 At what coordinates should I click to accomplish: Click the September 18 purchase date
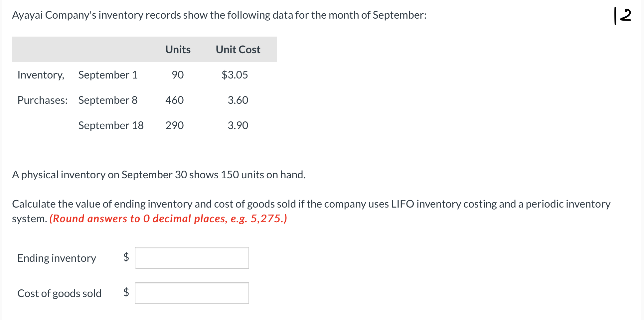coord(111,125)
